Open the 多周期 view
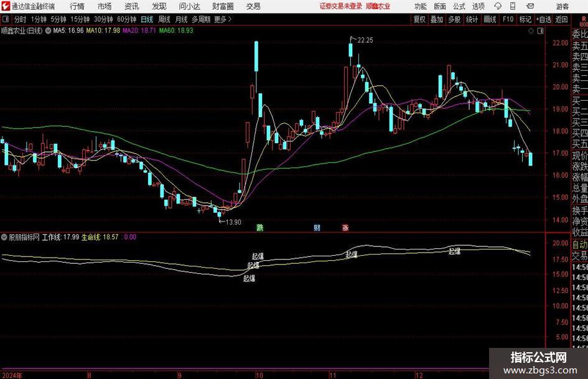 pos(201,19)
